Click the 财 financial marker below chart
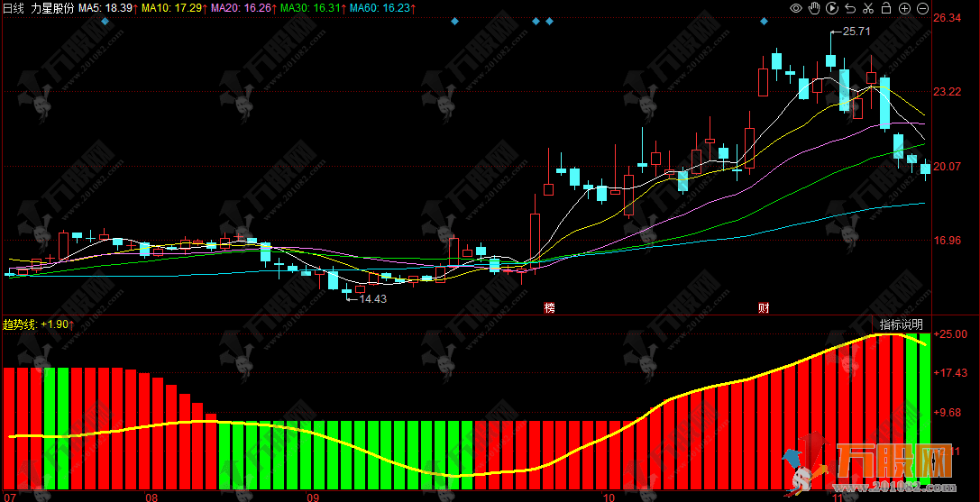The height and width of the screenshot is (502, 980). click(764, 307)
